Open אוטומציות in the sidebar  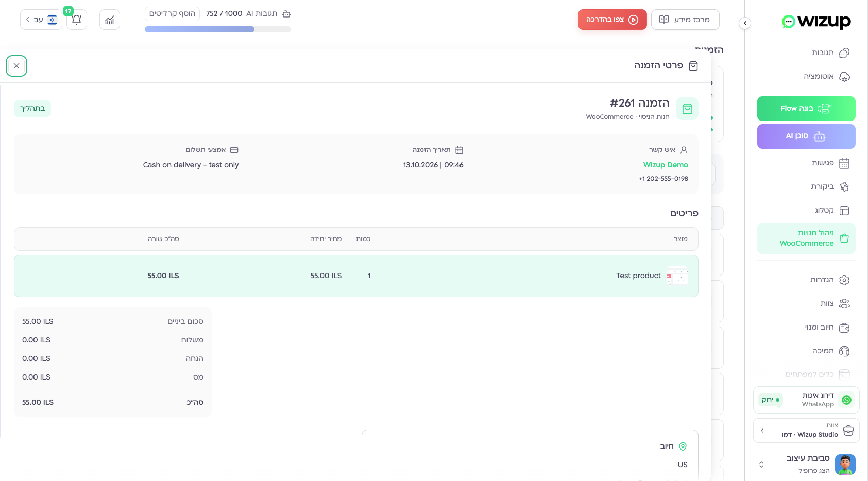point(826,77)
